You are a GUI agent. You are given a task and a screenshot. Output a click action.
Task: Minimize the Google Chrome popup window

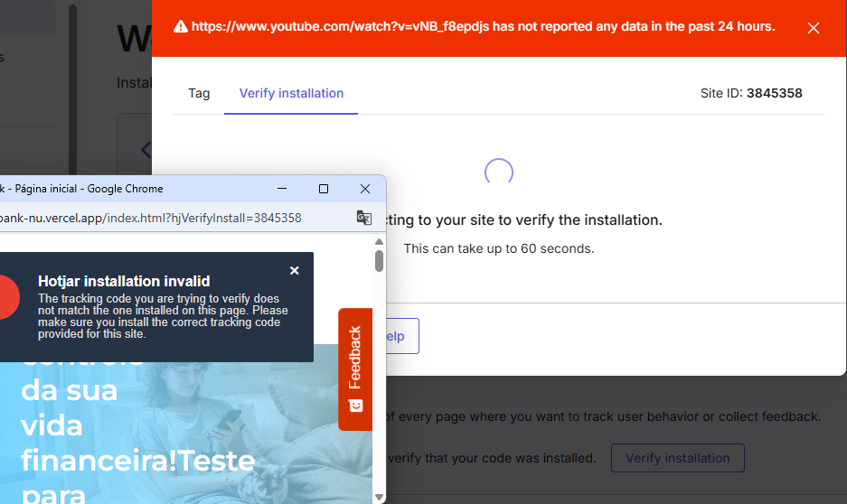coord(282,189)
